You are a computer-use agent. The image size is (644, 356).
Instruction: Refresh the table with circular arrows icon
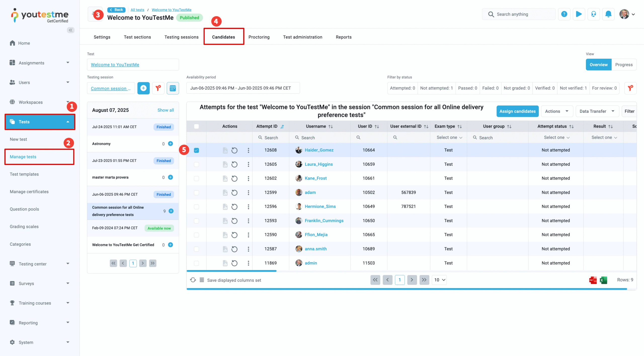193,280
